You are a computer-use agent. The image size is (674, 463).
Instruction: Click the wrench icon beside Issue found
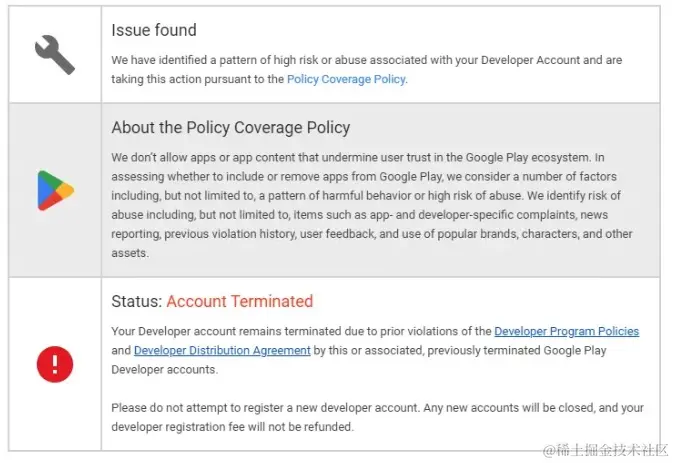(54, 55)
